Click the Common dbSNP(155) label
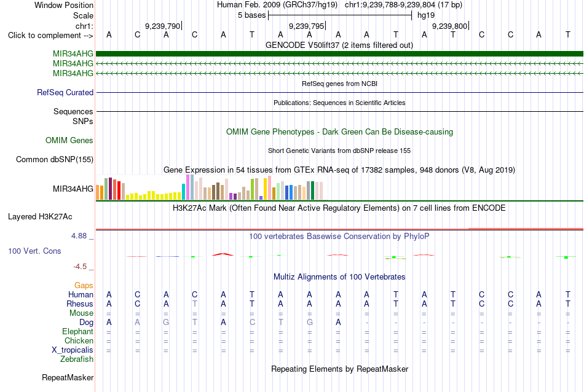584x392 pixels. click(x=55, y=159)
